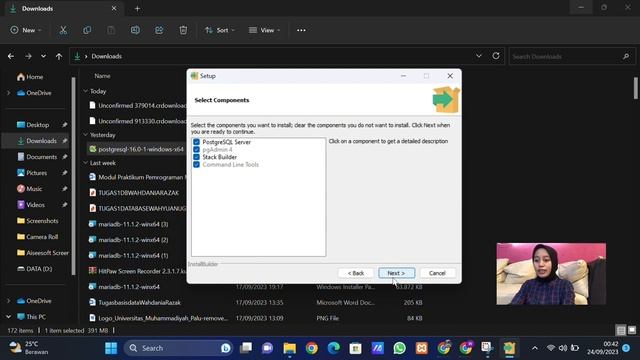
Task: Open the recent locations dropdown arrow
Action: pos(43,56)
